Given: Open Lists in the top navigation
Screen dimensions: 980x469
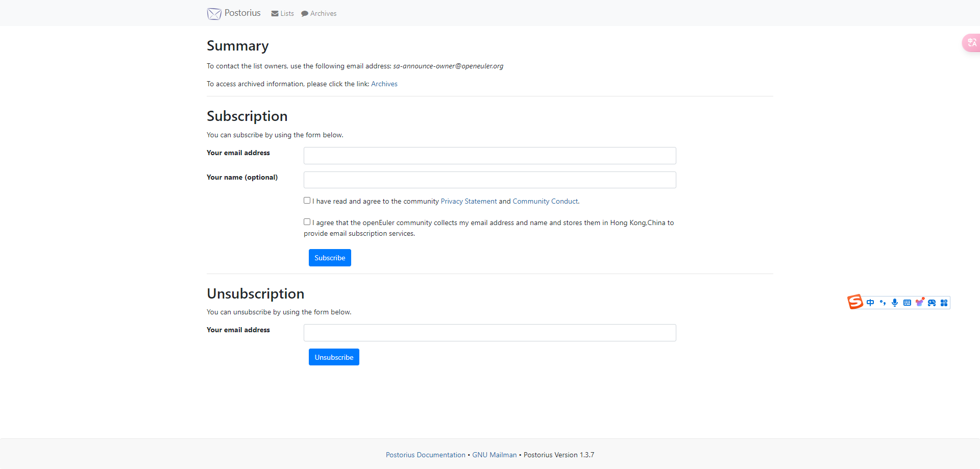Looking at the screenshot, I should [x=283, y=14].
